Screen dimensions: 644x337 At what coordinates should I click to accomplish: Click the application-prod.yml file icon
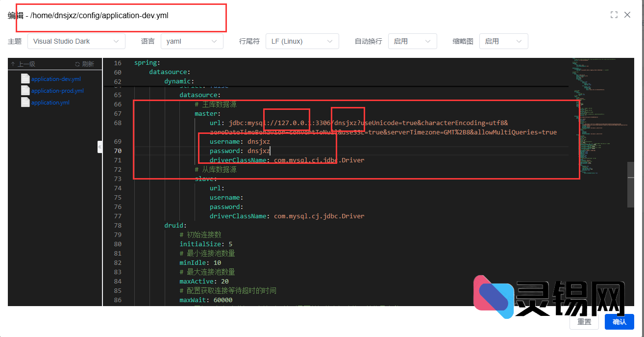pyautogui.click(x=25, y=90)
